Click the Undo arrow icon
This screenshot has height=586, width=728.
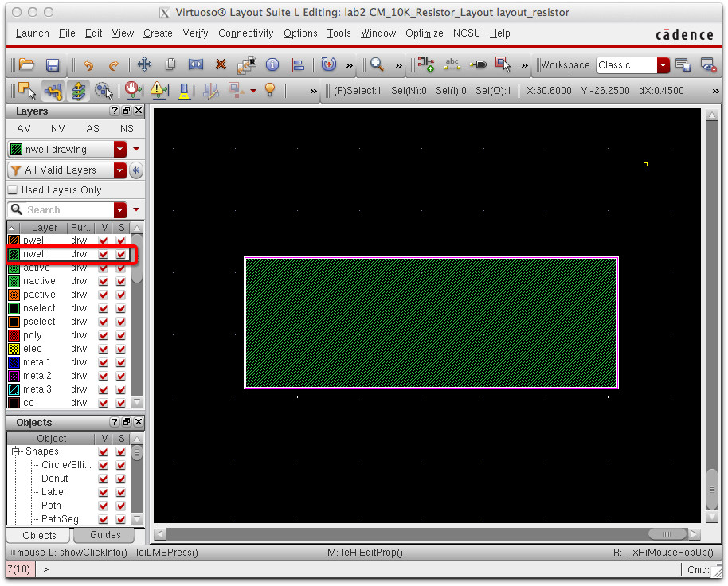coord(88,65)
